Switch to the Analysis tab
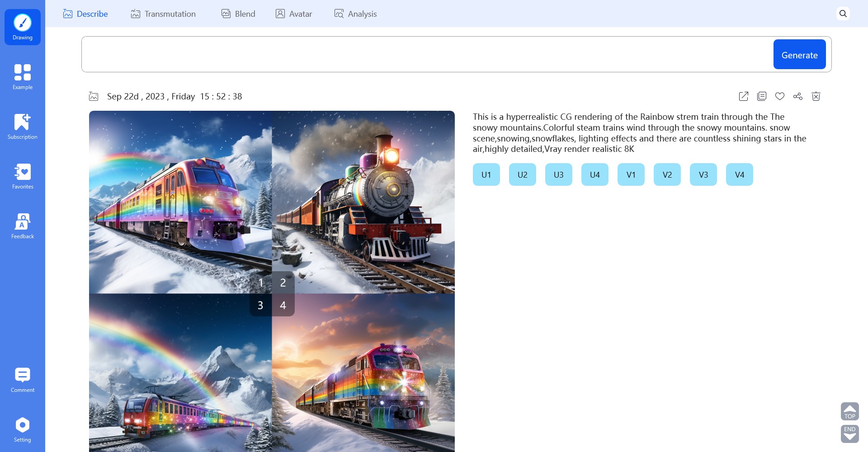Image resolution: width=868 pixels, height=452 pixels. click(355, 14)
